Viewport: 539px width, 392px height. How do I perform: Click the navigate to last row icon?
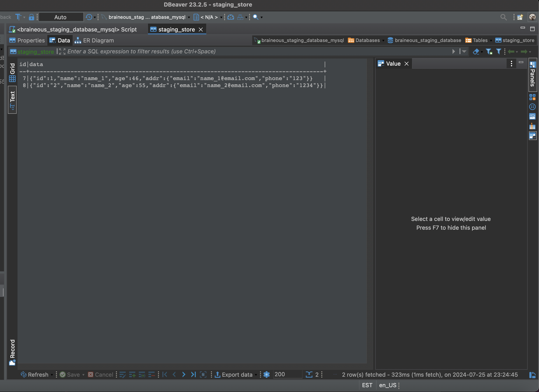[x=193, y=374]
